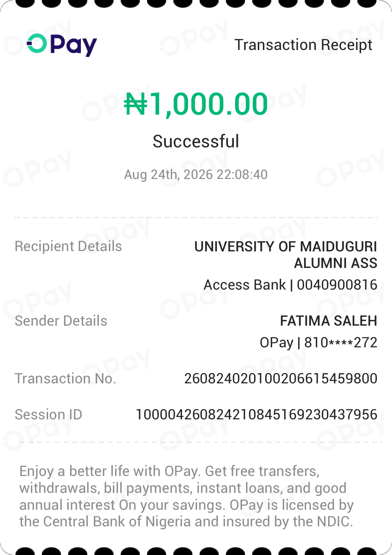Select the Transaction Receipt title
This screenshot has height=555, width=392.
coord(303,45)
